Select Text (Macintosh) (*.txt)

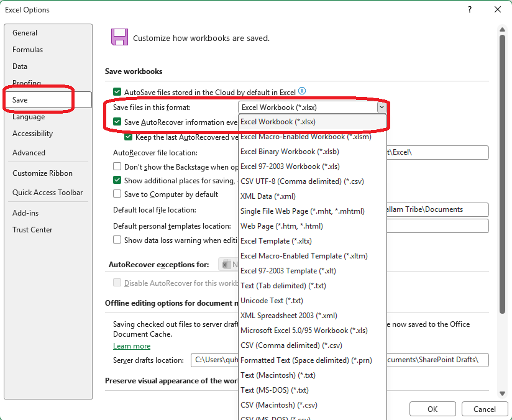313,375
